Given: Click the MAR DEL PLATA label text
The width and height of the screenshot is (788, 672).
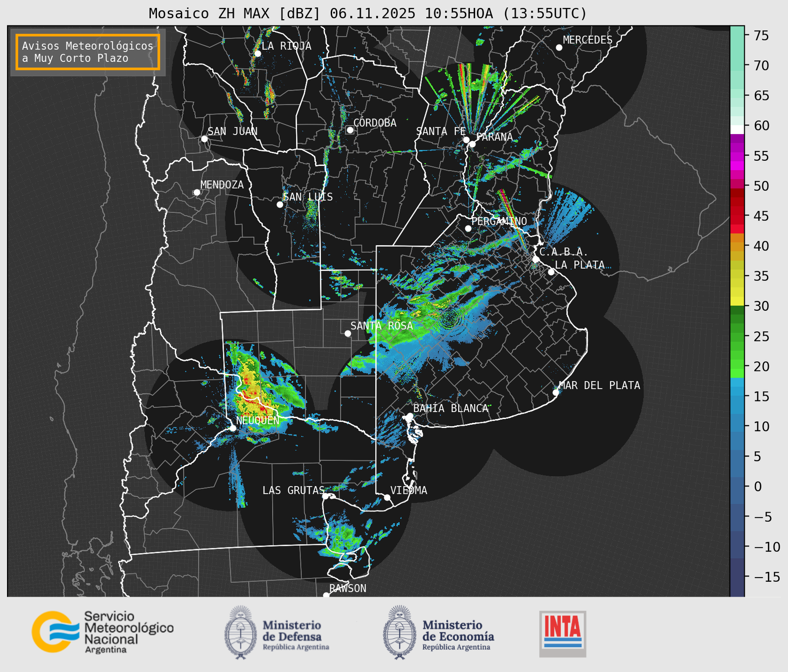Looking at the screenshot, I should [x=600, y=386].
